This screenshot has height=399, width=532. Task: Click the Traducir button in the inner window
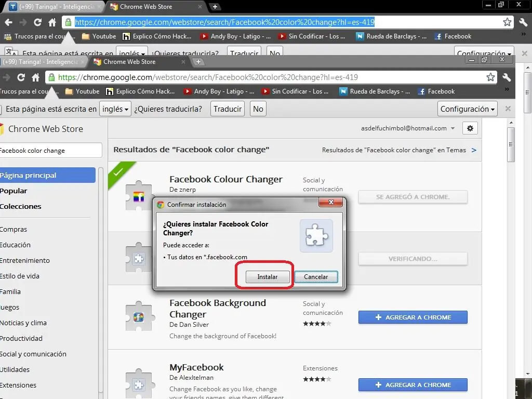[x=228, y=109]
